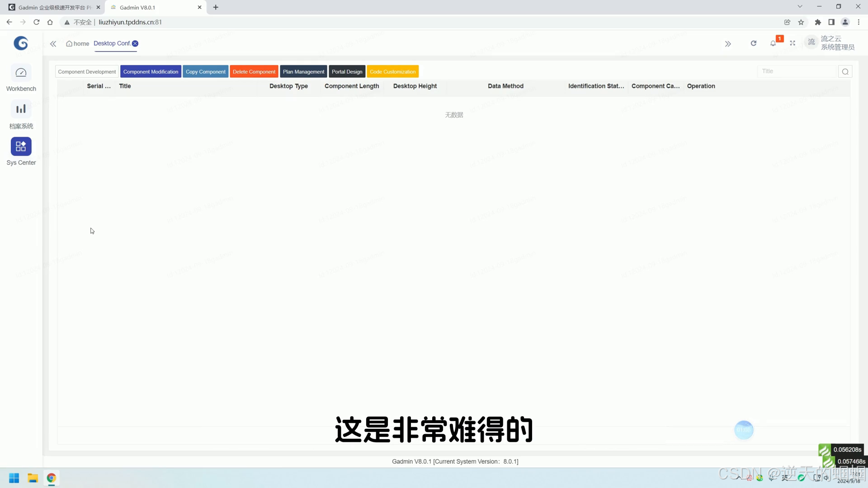Screen dimensions: 868x488
Task: Collapse the sidebar with the double-left chevron
Action: click(x=53, y=44)
